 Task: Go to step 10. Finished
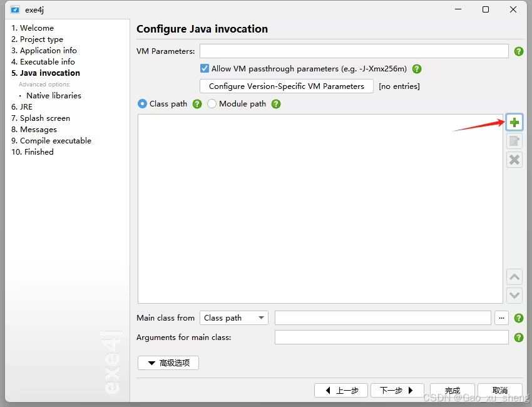(x=33, y=152)
